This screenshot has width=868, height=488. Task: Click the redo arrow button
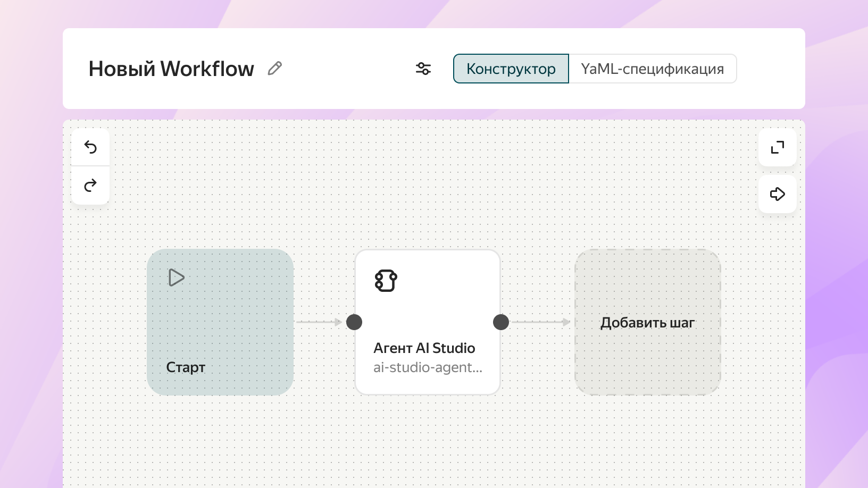coord(90,186)
